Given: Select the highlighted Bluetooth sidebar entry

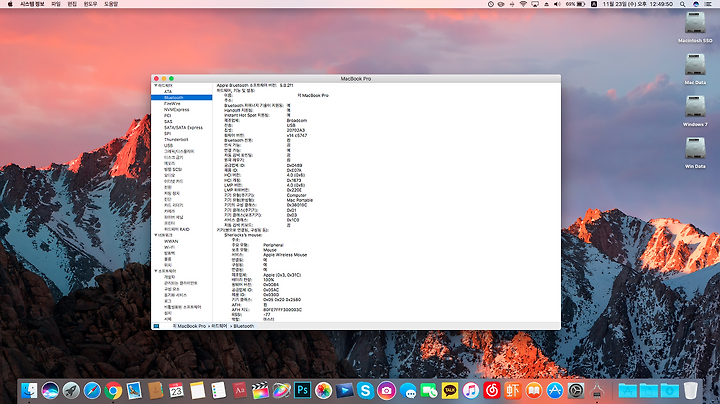Looking at the screenshot, I should (182, 98).
